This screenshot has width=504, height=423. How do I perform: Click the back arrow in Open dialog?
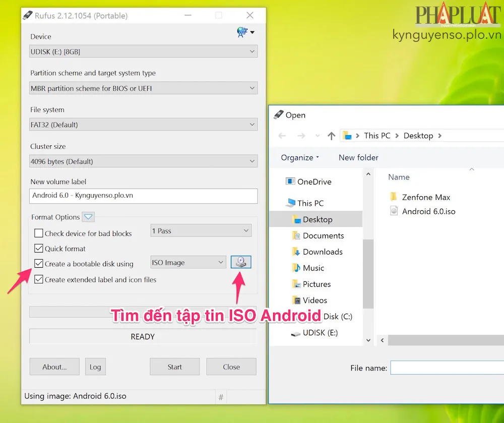282,136
